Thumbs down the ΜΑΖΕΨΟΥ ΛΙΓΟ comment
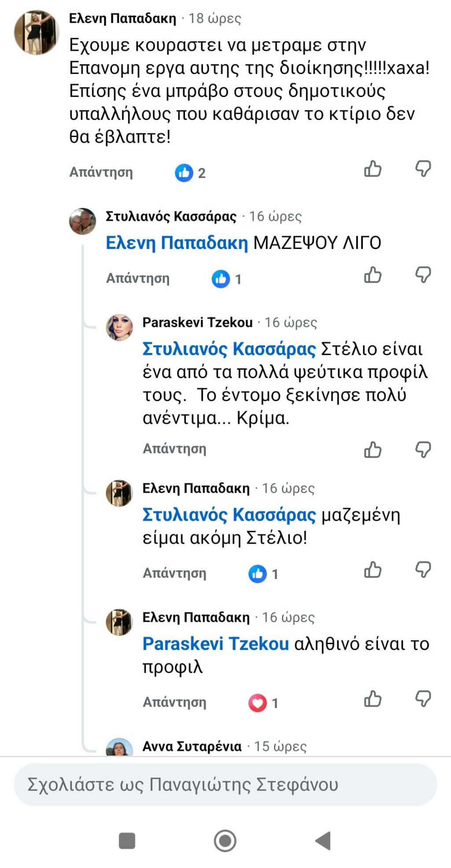451x868 pixels. (x=423, y=275)
